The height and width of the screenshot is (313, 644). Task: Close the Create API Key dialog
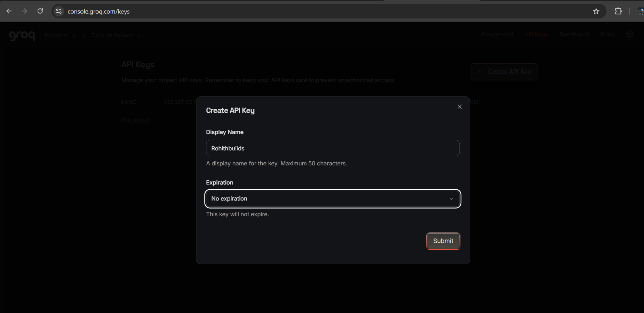click(x=460, y=107)
